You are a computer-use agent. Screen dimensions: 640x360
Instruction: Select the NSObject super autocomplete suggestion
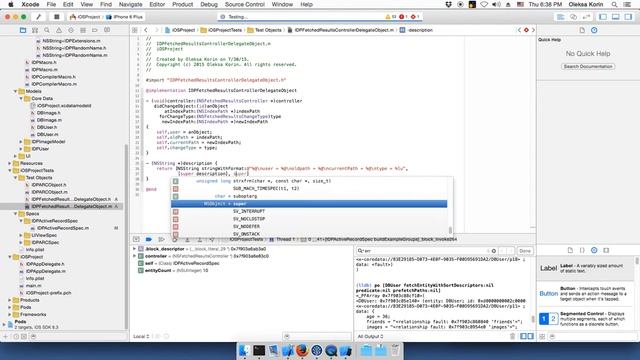coord(309,204)
